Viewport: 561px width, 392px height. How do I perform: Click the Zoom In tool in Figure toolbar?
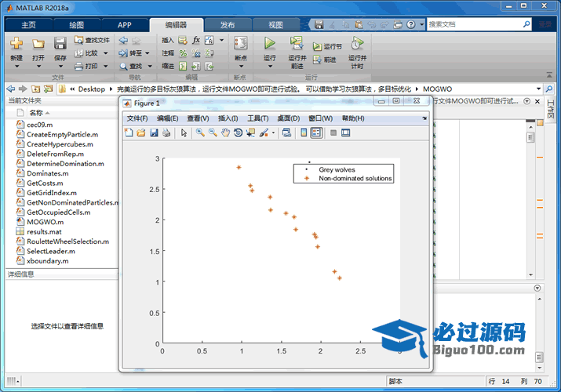coord(201,132)
